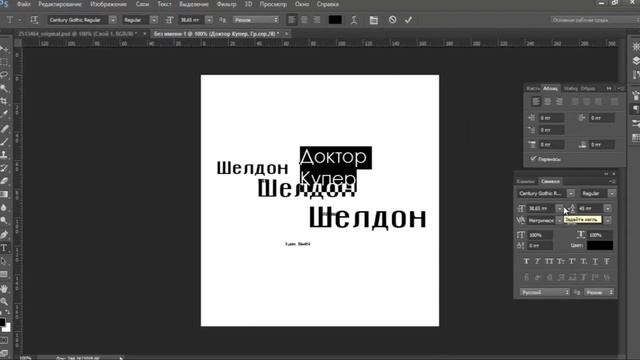Open the Редактирование menu

[60, 4]
